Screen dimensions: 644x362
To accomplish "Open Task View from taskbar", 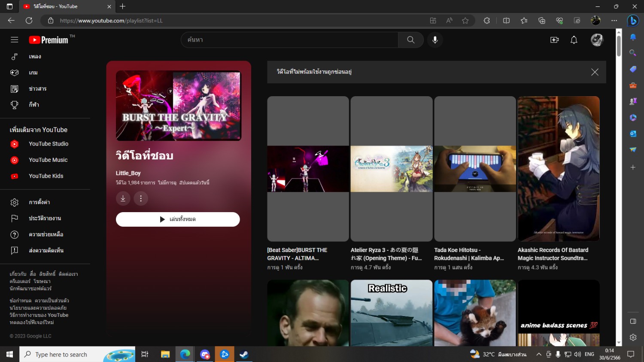I will pyautogui.click(x=145, y=354).
